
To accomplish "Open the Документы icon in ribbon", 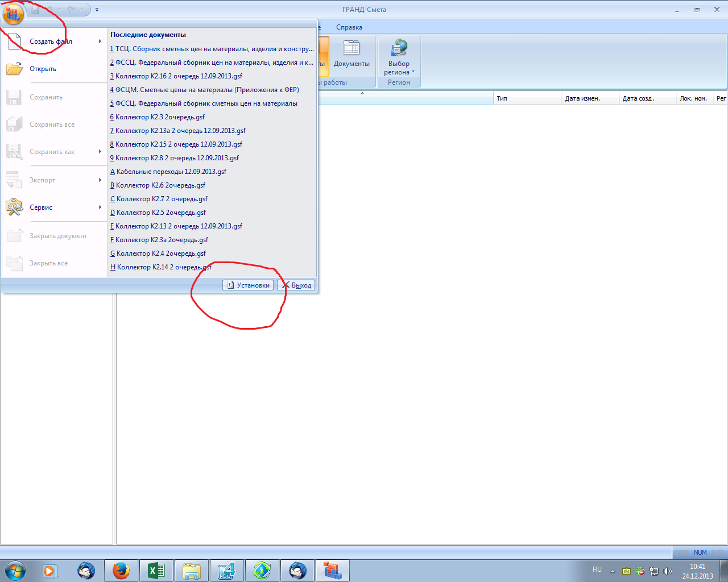I will (351, 49).
